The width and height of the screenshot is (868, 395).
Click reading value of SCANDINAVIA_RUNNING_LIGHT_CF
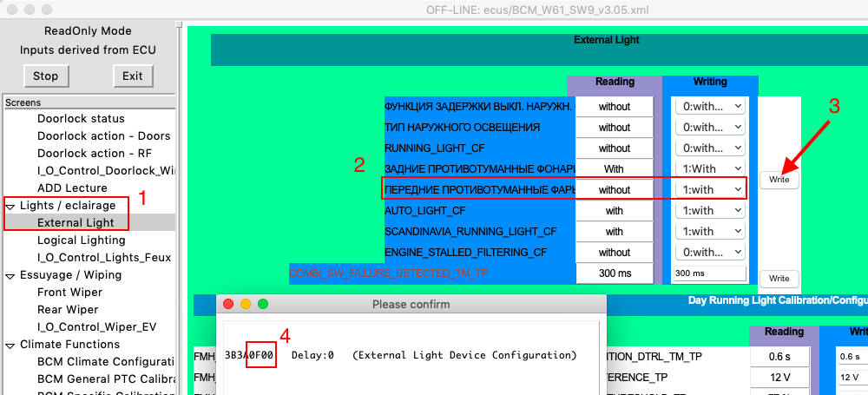click(615, 232)
